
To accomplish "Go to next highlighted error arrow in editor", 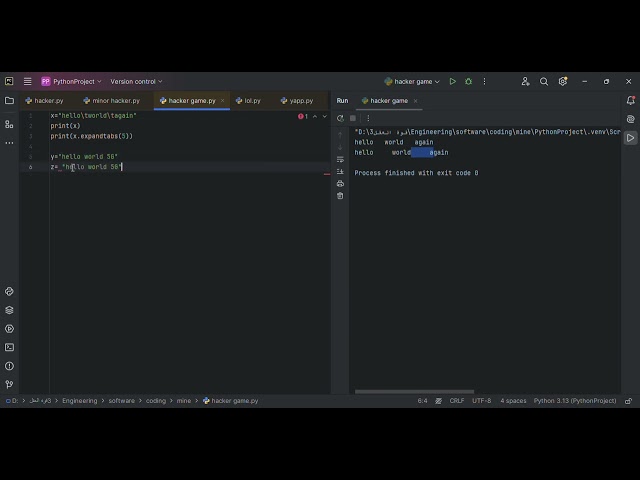I will pyautogui.click(x=325, y=117).
